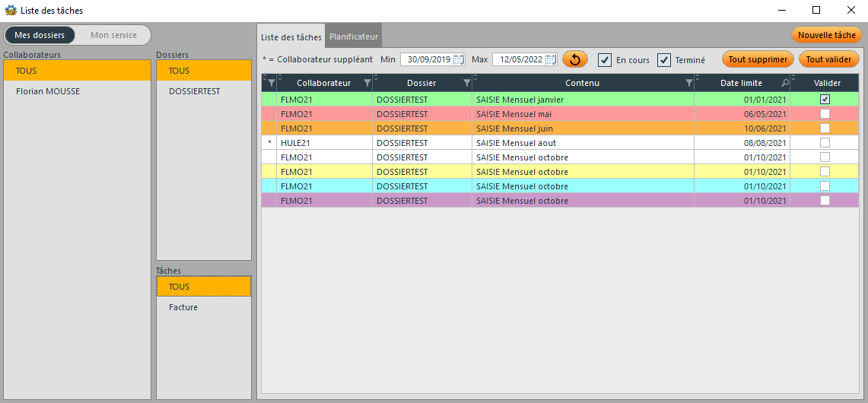Click the Min date input field
This screenshot has height=403, width=868.
tap(426, 59)
